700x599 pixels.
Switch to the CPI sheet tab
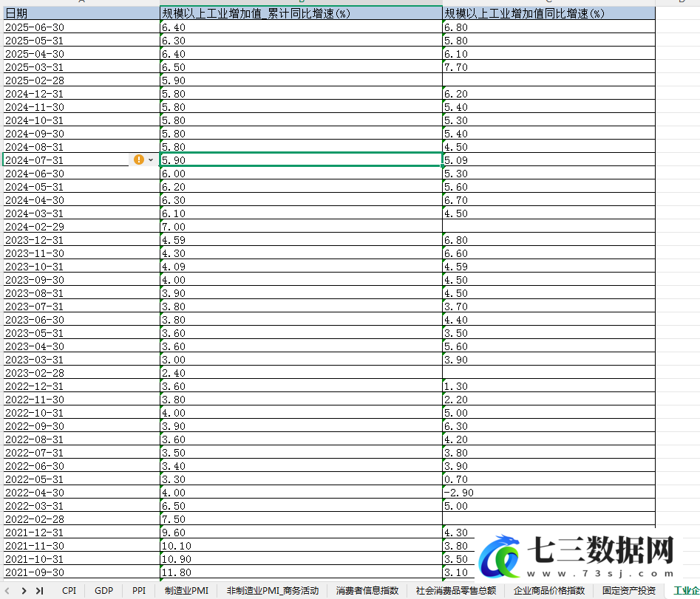69,591
